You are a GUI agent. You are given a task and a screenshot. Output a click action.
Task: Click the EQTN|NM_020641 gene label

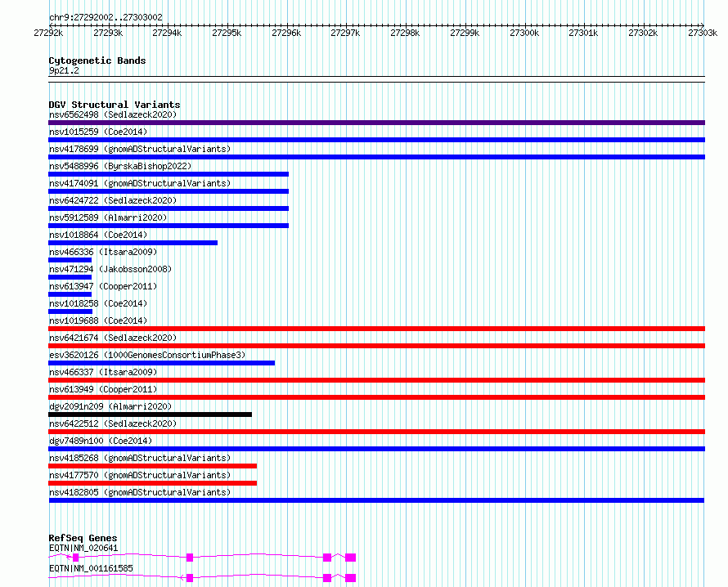[83, 548]
